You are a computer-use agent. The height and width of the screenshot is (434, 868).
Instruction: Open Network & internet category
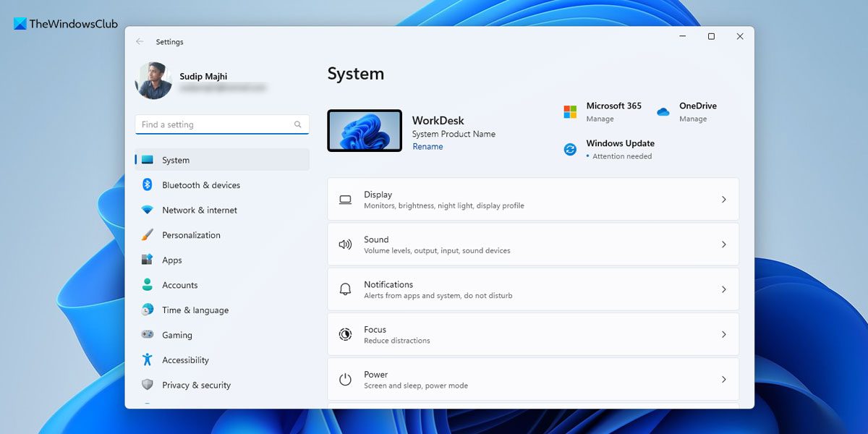pyautogui.click(x=222, y=210)
